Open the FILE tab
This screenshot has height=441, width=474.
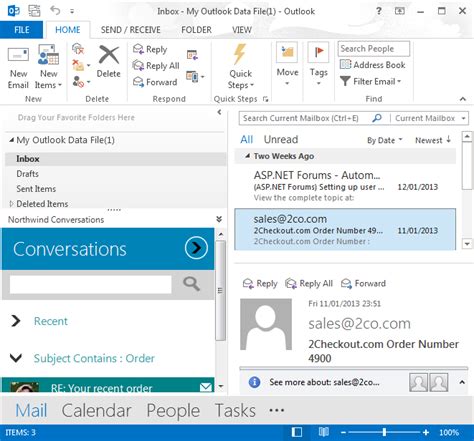coord(22,30)
